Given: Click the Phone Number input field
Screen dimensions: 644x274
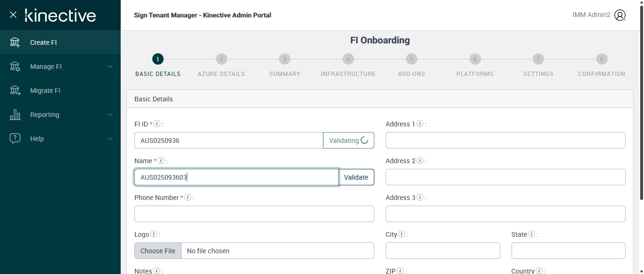Looking at the screenshot, I should 254,214.
